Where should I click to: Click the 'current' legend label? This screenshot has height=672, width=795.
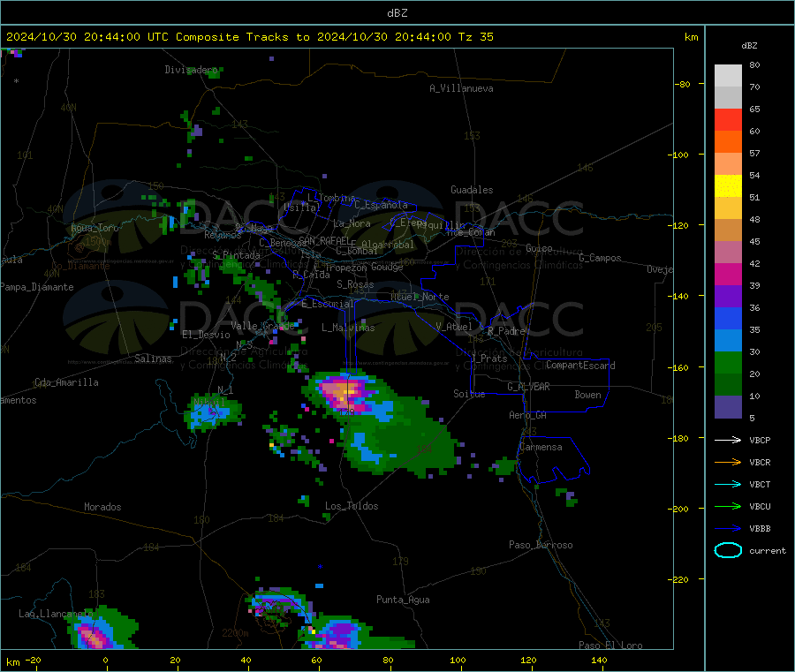tap(767, 550)
